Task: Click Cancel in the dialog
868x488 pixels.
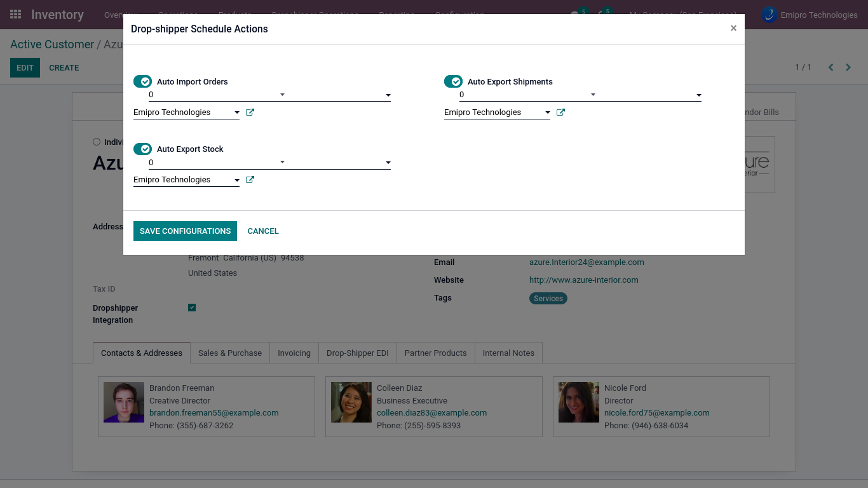Action: point(263,231)
